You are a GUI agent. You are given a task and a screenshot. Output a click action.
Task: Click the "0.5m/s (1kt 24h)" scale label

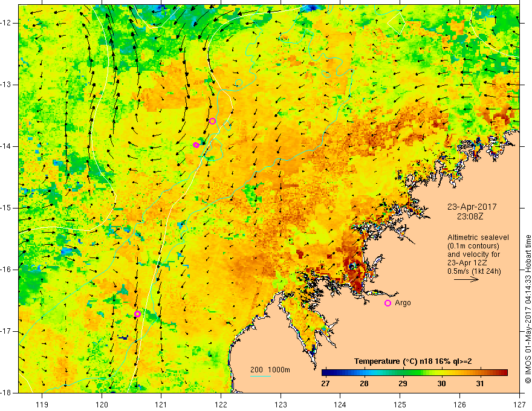475,271
